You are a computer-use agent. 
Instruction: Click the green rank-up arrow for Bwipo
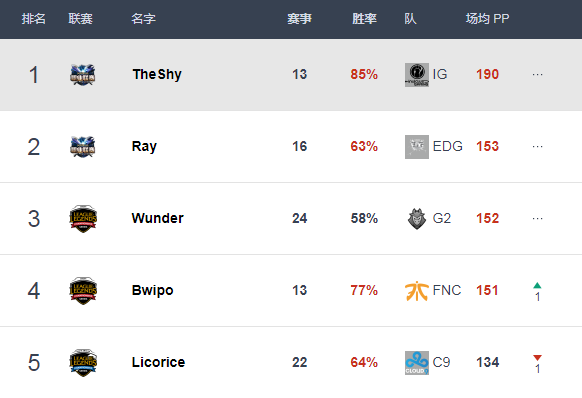(x=537, y=286)
